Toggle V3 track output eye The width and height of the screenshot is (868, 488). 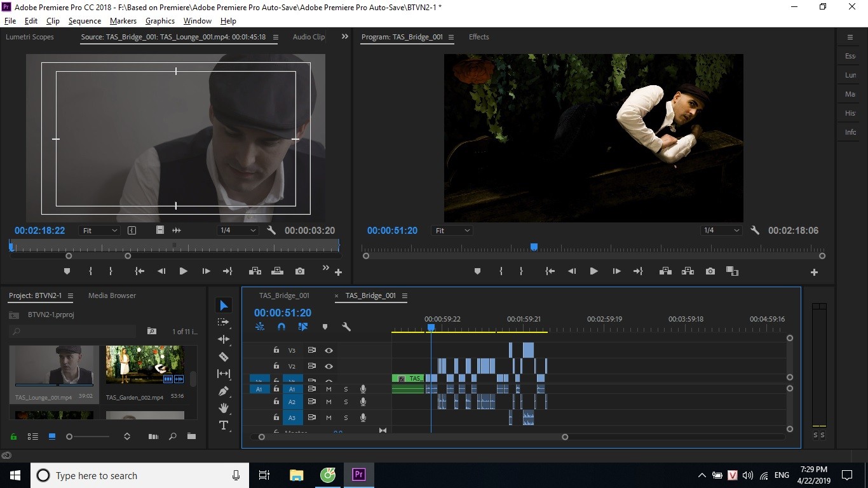click(329, 350)
